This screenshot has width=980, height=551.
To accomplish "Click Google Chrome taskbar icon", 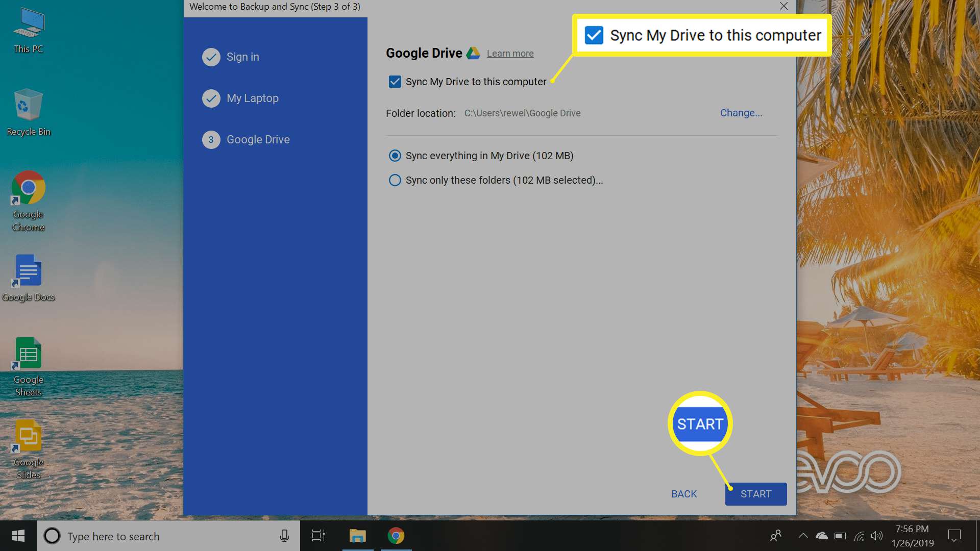I will click(395, 536).
